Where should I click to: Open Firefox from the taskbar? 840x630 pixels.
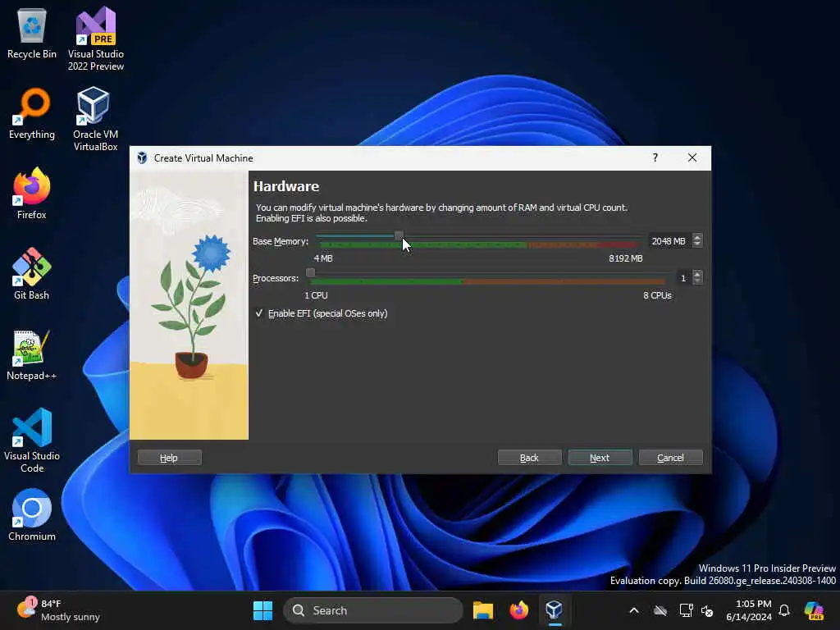[x=518, y=610]
